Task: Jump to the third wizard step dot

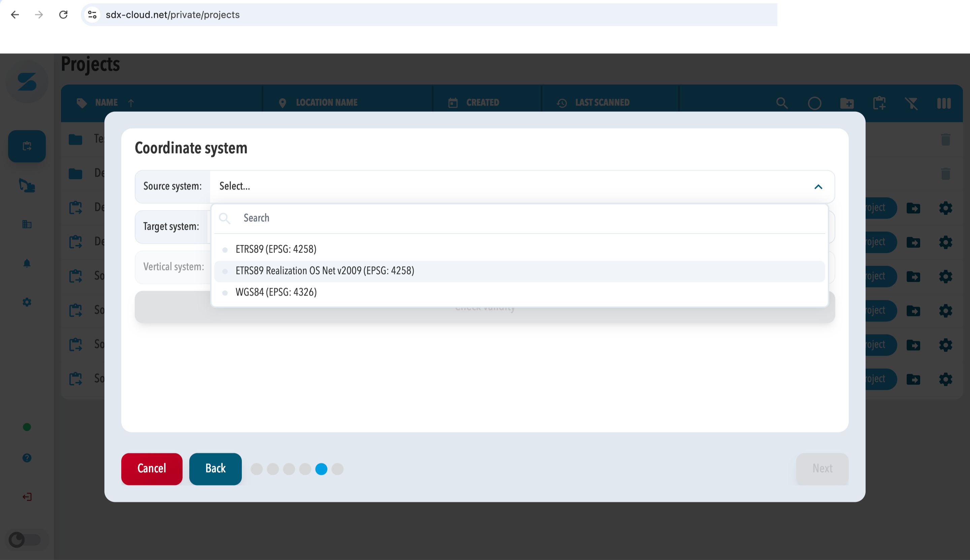Action: coord(289,469)
